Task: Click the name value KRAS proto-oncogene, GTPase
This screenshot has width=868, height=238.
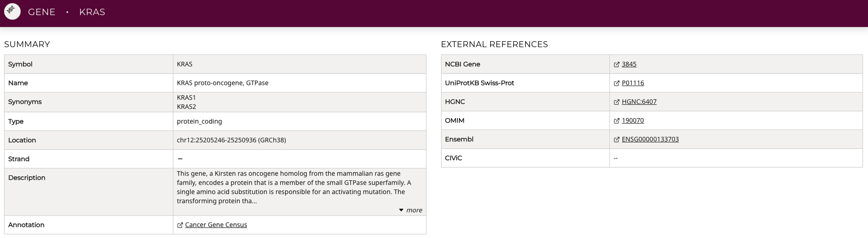Action: (222, 83)
